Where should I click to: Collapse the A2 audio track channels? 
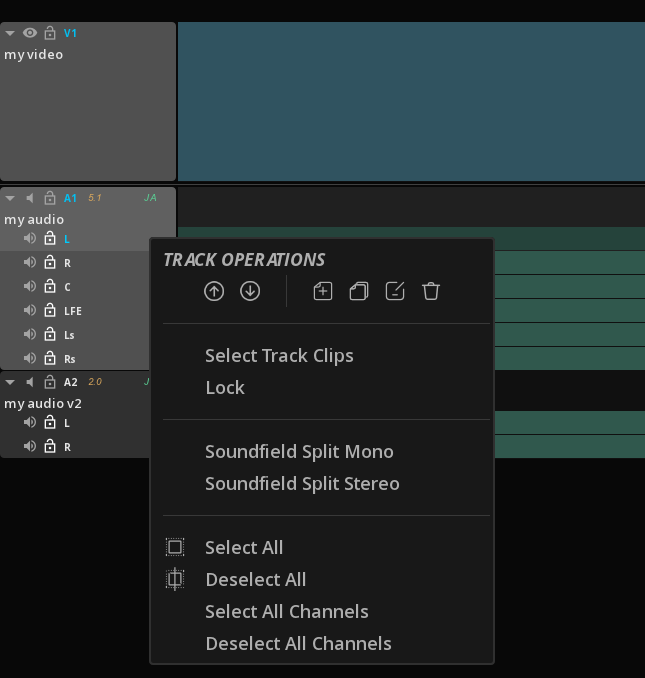pos(10,382)
